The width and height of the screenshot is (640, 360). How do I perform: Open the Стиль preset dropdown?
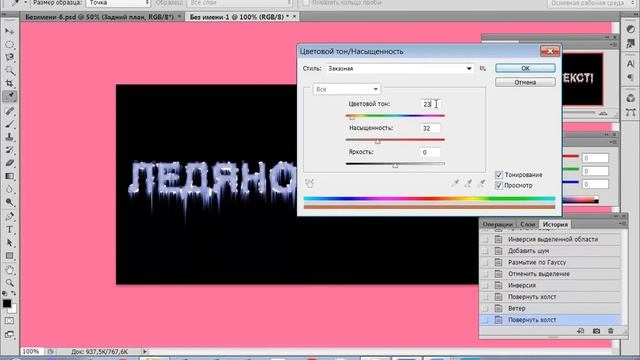tap(400, 69)
